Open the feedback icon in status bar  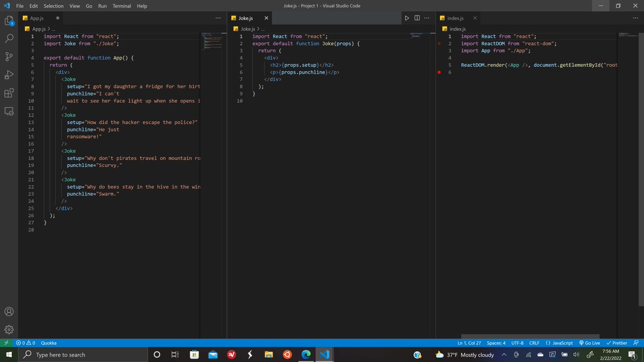(x=636, y=343)
